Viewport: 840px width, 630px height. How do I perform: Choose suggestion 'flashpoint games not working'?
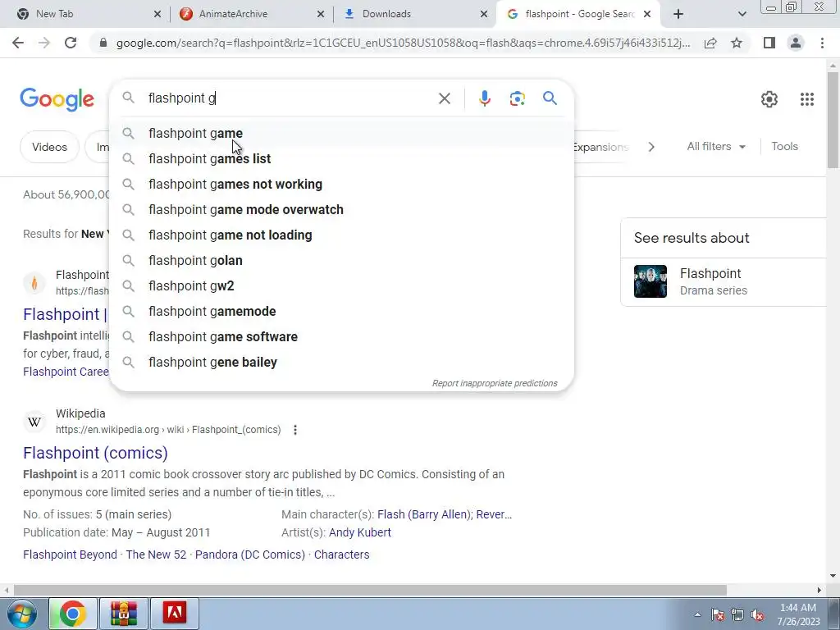342,184
